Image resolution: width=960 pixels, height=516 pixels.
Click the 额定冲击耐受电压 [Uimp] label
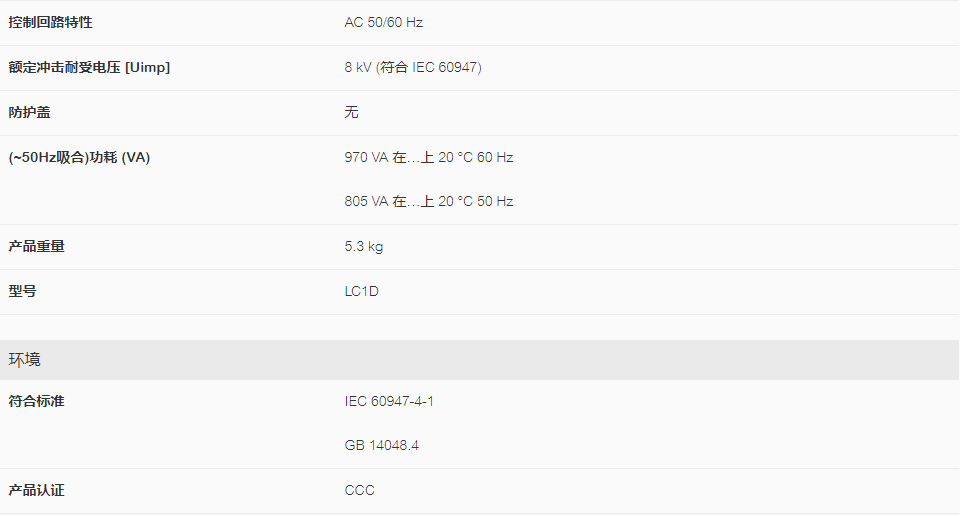tap(89, 67)
